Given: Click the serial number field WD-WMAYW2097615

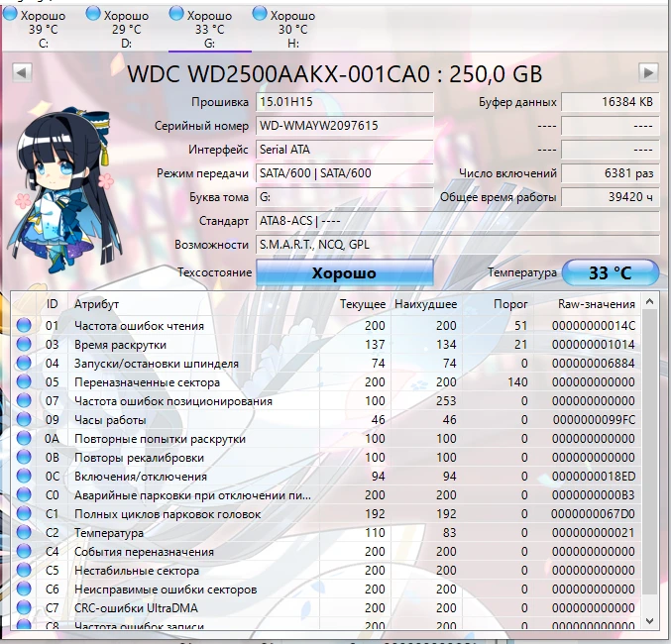Looking at the screenshot, I should point(345,126).
